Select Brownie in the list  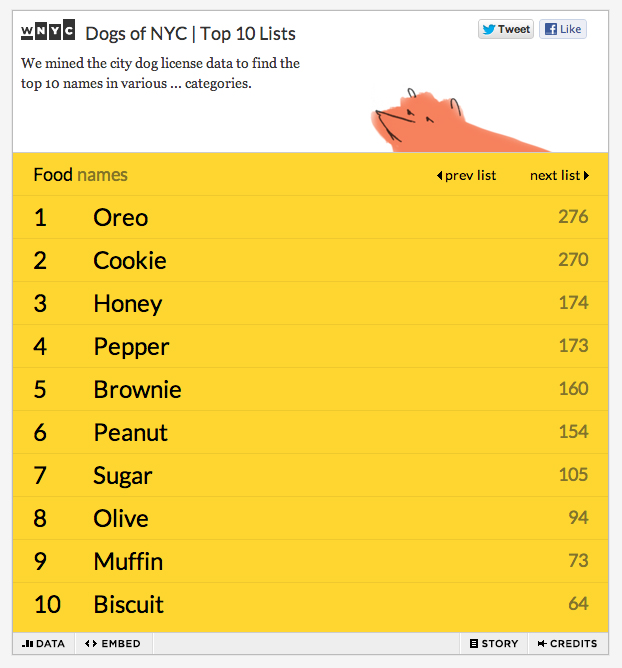(137, 389)
